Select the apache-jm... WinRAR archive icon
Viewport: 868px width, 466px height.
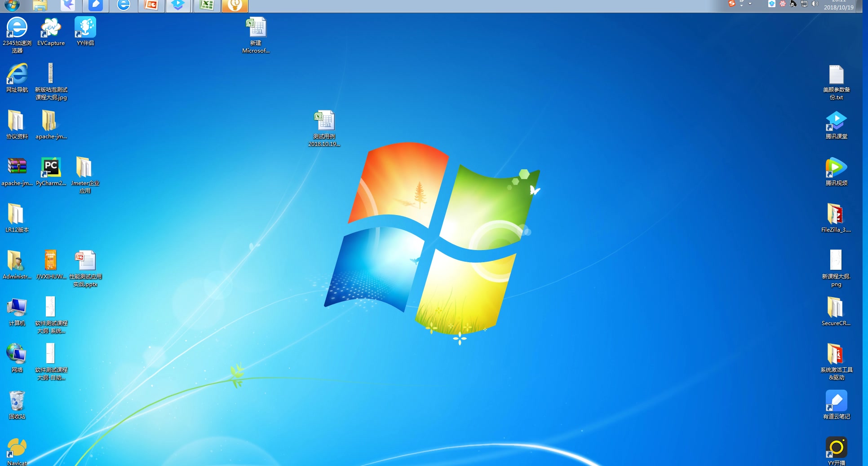(17, 171)
